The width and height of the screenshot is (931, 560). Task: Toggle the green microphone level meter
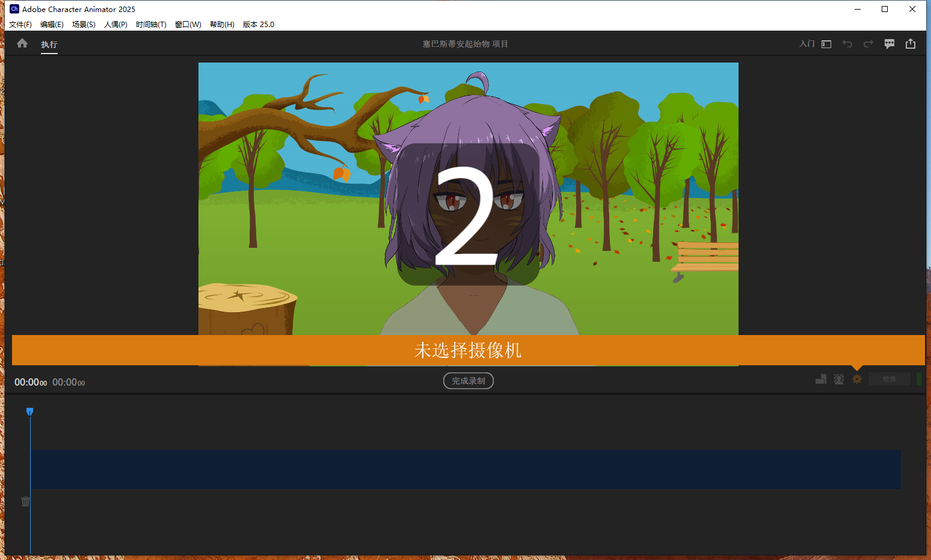[919, 379]
